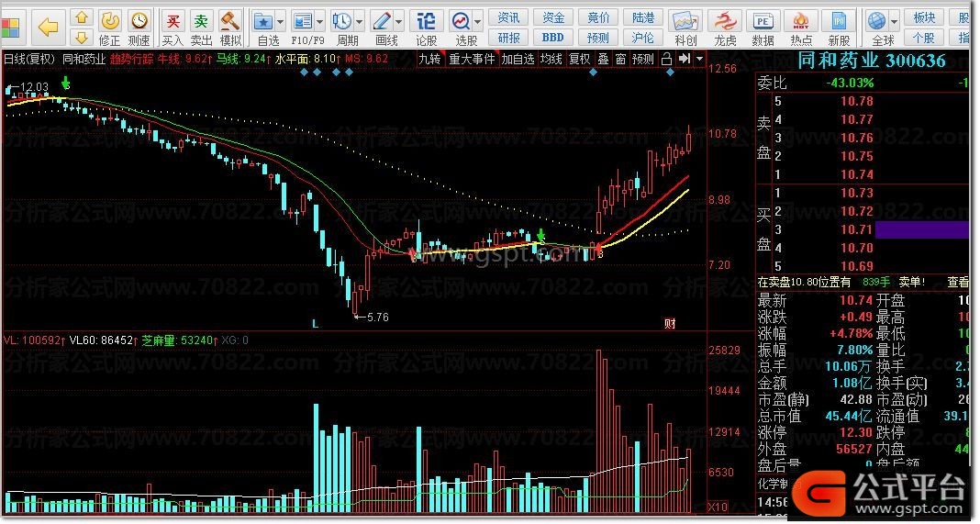Open the 新股 IPO icon
Image resolution: width=980 pixels, height=524 pixels.
pyautogui.click(x=840, y=22)
